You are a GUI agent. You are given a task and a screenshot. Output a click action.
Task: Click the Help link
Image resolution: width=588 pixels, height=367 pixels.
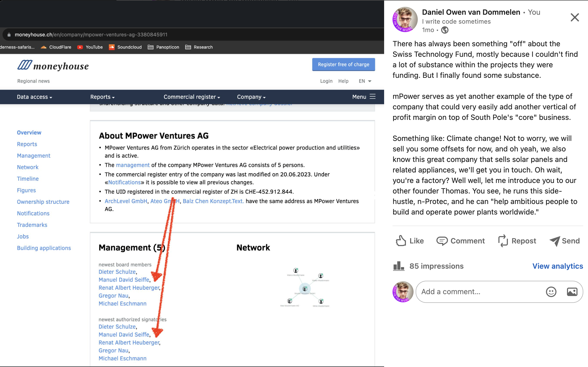(343, 81)
